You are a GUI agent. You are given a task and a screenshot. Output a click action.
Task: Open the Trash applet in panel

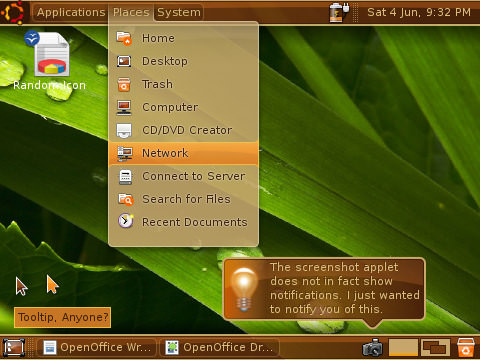click(465, 347)
